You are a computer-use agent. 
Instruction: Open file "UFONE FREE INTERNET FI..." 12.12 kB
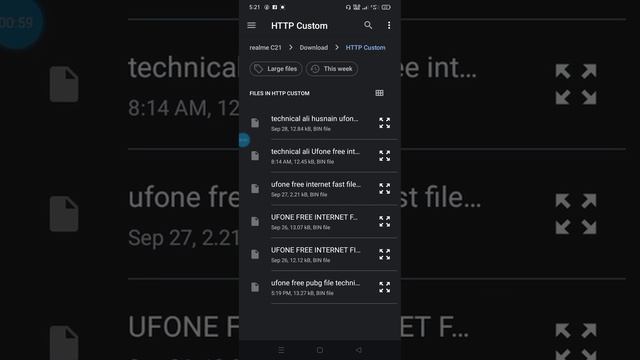point(316,250)
